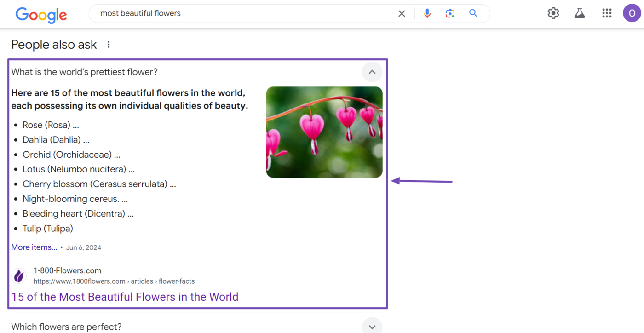The height and width of the screenshot is (333, 644).
Task: Click the Which flowers are perfect question text
Action: click(x=66, y=327)
